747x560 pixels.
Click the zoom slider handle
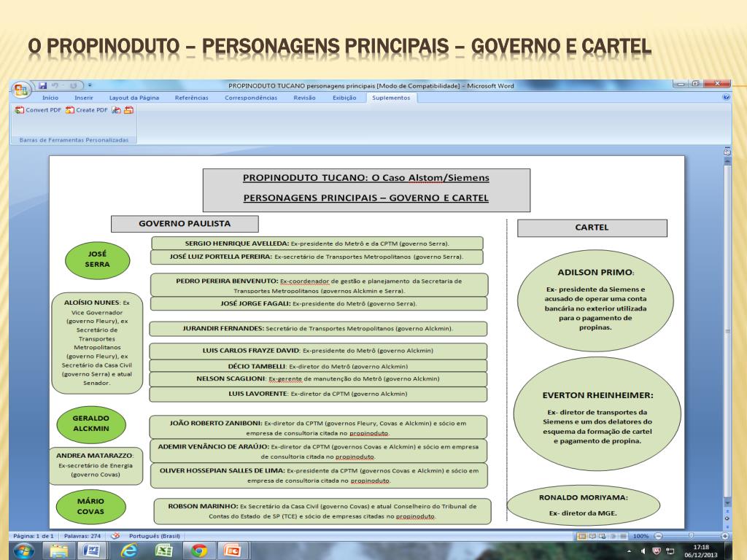(692, 536)
